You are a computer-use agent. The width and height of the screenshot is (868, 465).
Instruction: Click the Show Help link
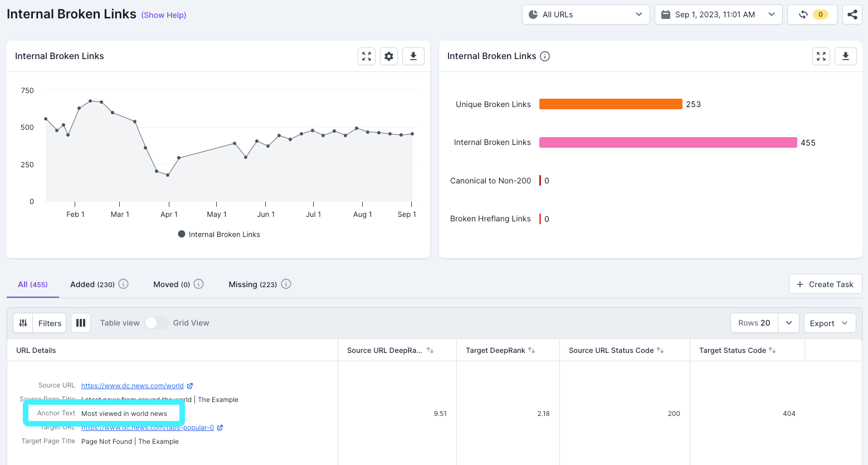point(164,15)
